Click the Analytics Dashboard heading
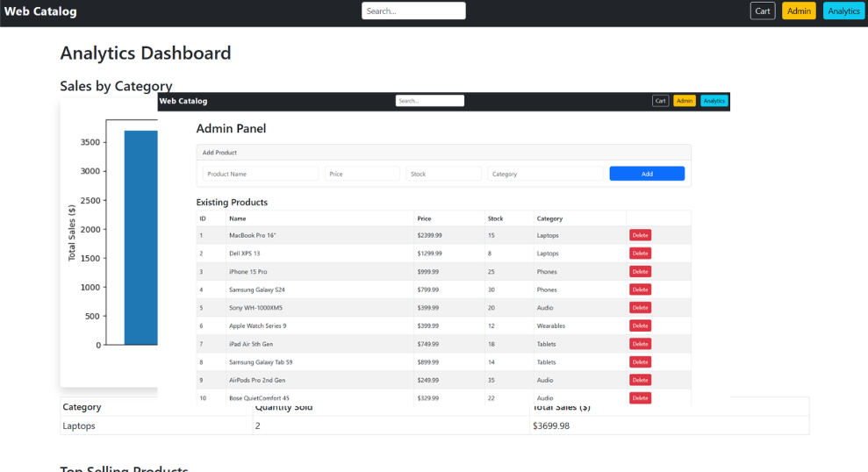This screenshot has width=868, height=472. pyautogui.click(x=146, y=54)
